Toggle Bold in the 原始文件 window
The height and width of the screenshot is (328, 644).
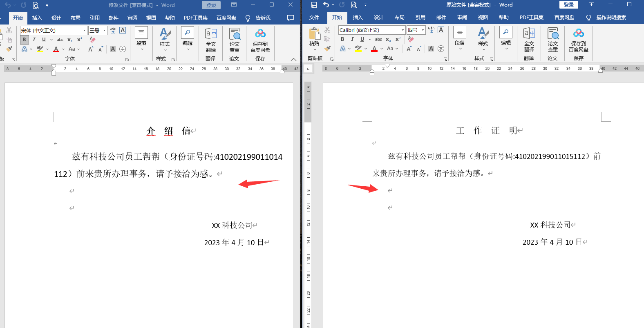[342, 39]
